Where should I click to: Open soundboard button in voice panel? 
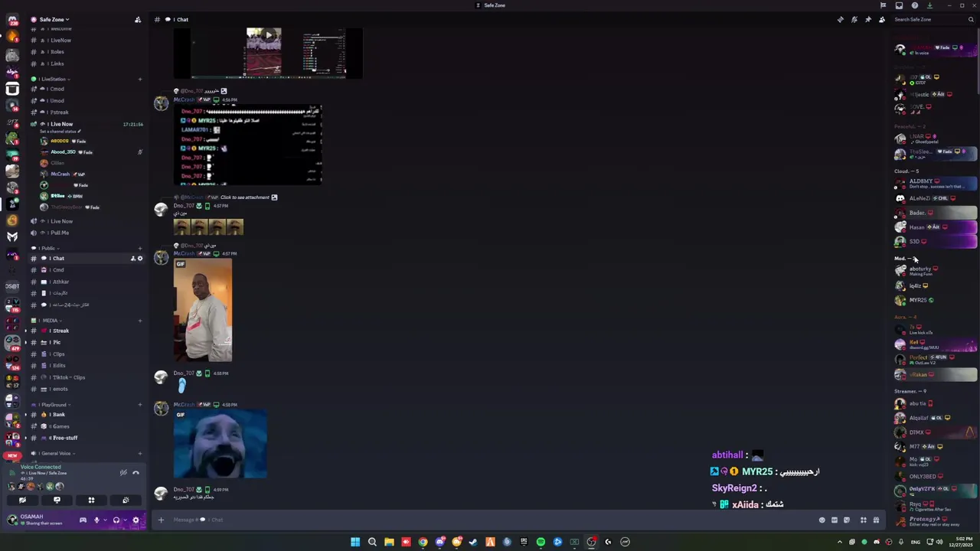[x=126, y=500]
